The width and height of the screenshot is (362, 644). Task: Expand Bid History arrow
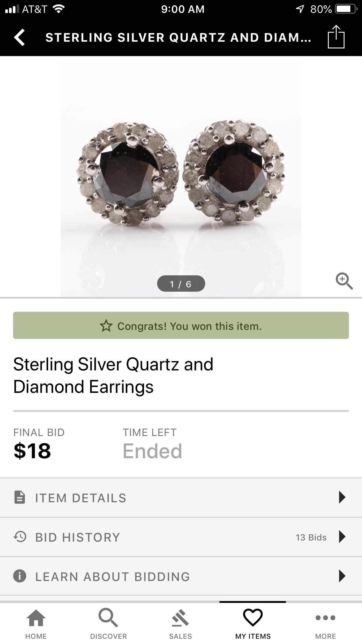click(x=342, y=537)
